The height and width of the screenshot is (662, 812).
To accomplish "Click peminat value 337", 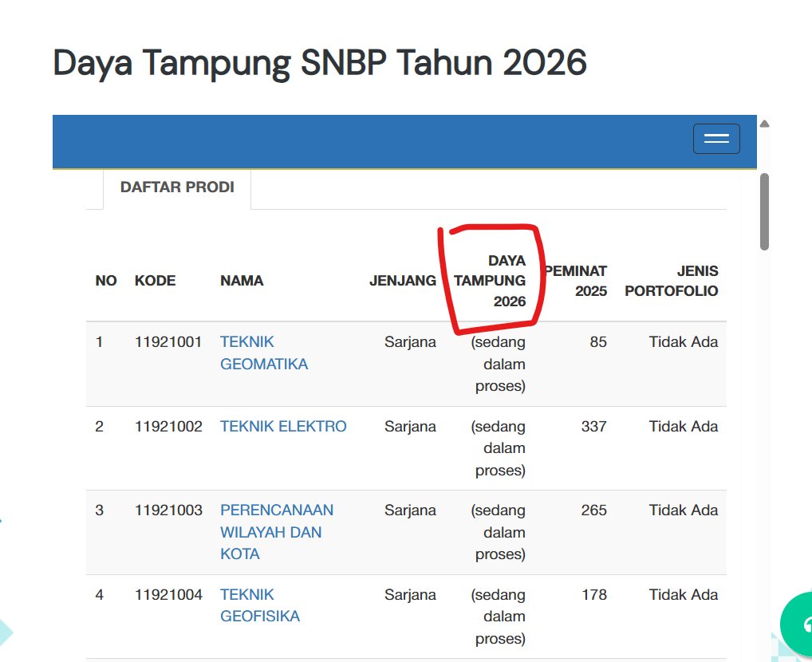I will (594, 426).
